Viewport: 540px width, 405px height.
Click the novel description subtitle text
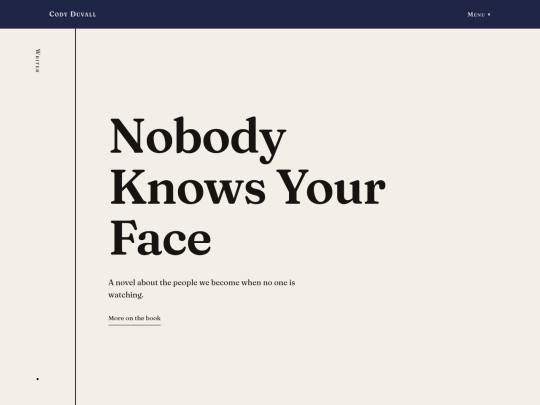201,289
